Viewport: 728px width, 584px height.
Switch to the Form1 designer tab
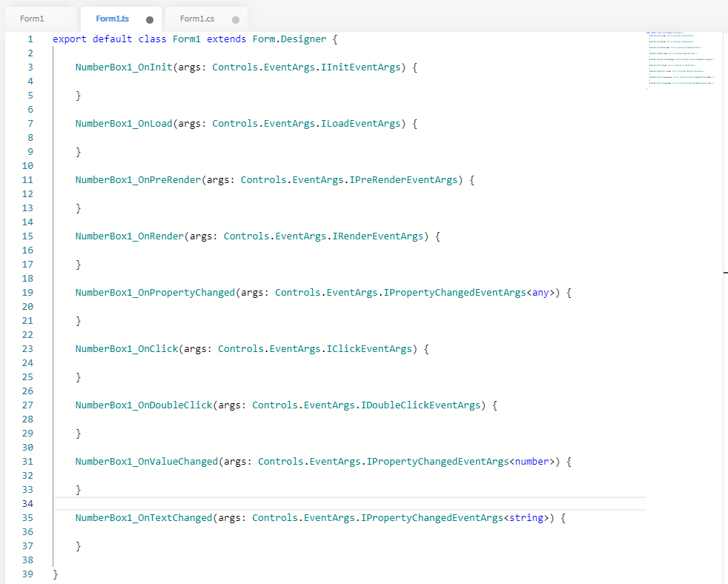pyautogui.click(x=32, y=19)
